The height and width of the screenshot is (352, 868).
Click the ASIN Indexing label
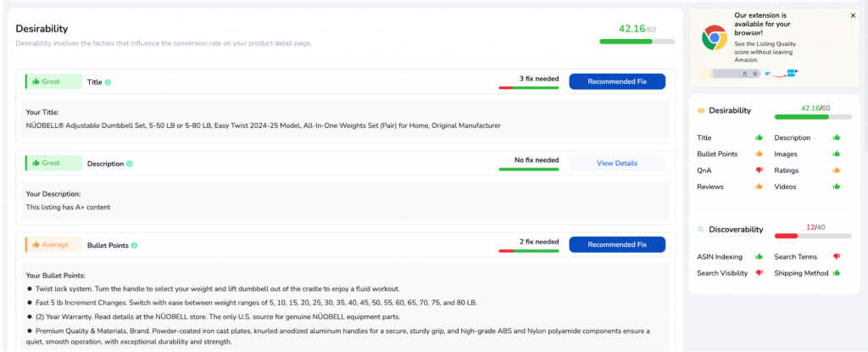coord(720,257)
